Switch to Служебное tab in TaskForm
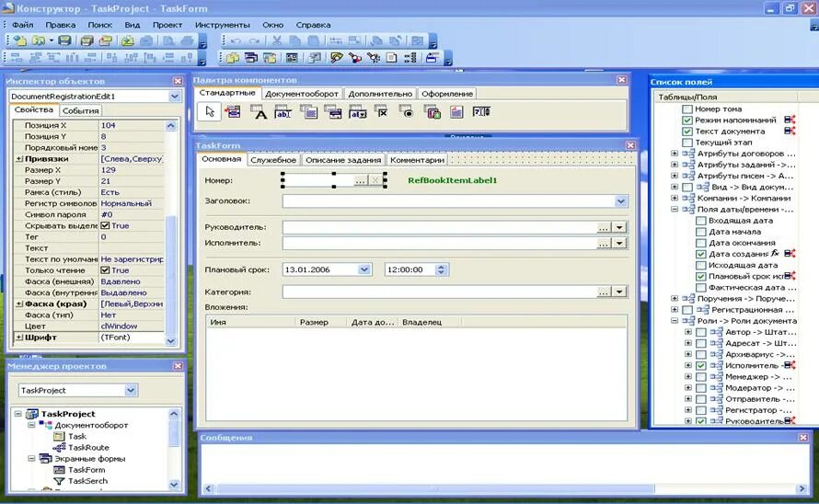The width and height of the screenshot is (819, 504). coord(272,160)
